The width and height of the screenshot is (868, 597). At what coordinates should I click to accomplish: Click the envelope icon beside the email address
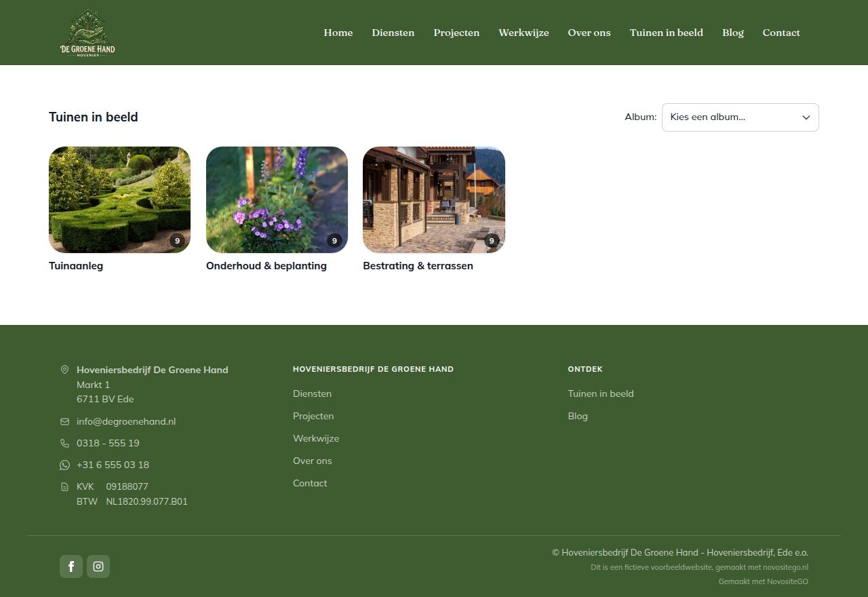[x=65, y=421]
